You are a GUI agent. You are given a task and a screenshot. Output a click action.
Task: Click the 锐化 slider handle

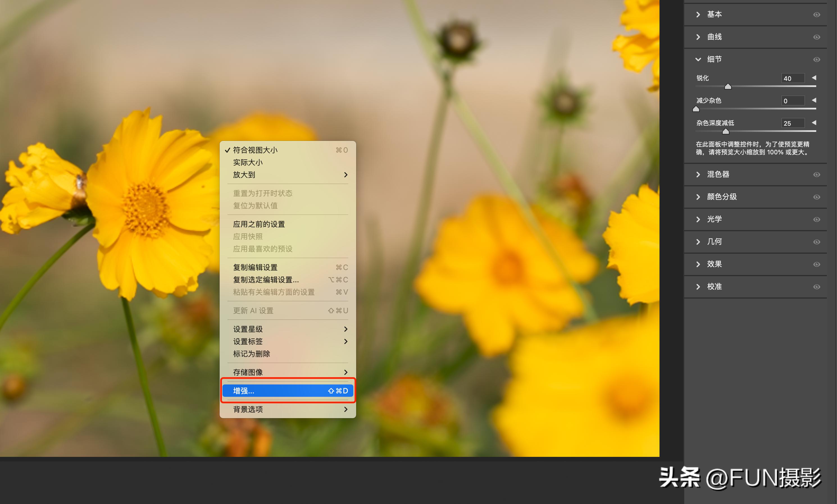tap(728, 86)
